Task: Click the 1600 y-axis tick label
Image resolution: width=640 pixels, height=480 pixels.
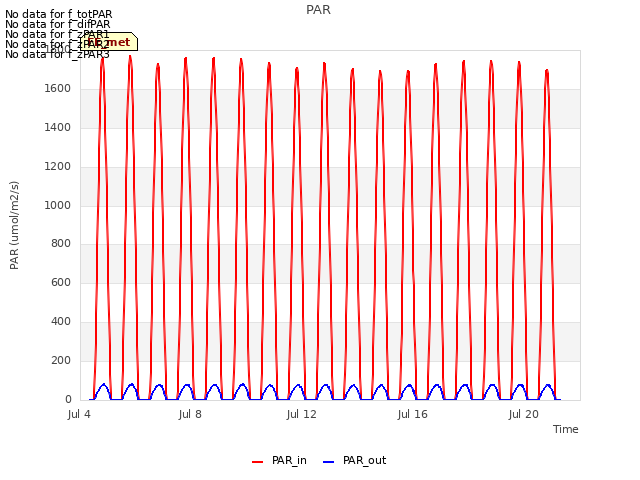Action: tap(58, 89)
